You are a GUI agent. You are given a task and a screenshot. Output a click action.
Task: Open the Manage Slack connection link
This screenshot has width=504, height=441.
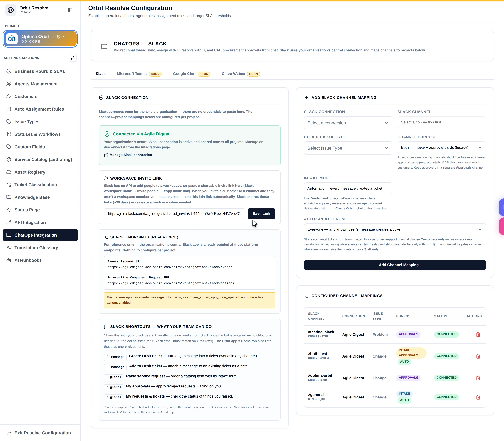pos(128,155)
